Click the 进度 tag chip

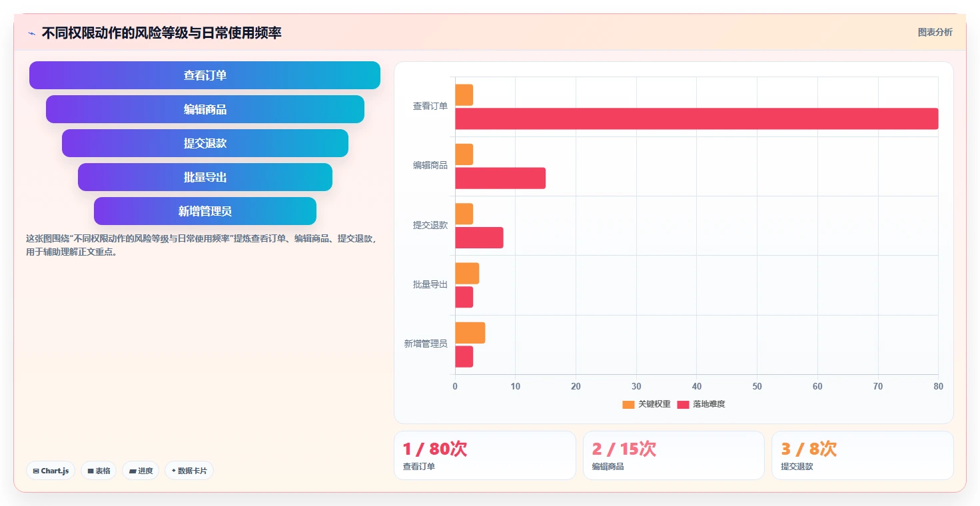pyautogui.click(x=141, y=471)
